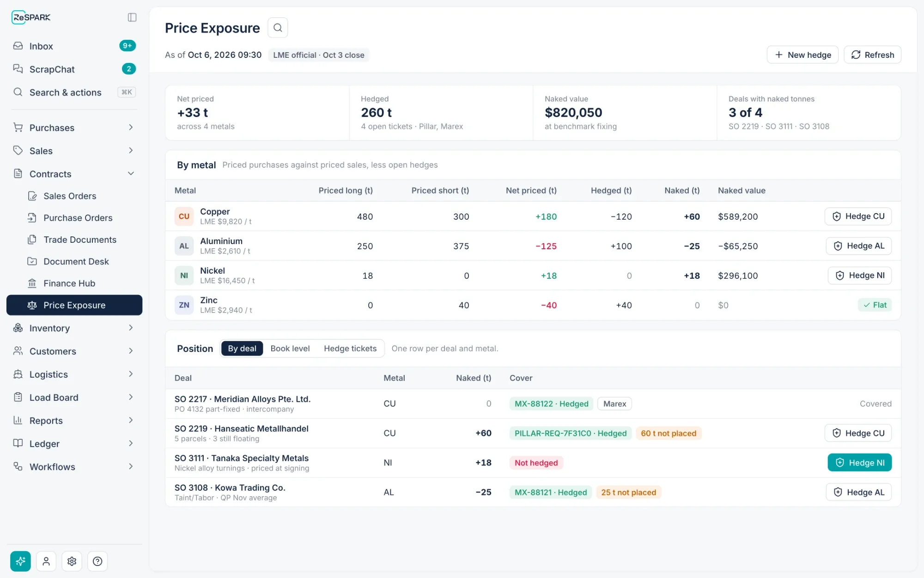This screenshot has width=924, height=578.
Task: Click the ReSPARK logo
Action: (x=31, y=17)
